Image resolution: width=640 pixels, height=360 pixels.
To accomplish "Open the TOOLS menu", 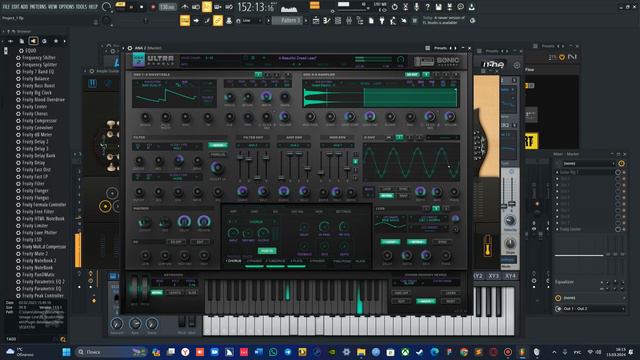I will coord(81,7).
